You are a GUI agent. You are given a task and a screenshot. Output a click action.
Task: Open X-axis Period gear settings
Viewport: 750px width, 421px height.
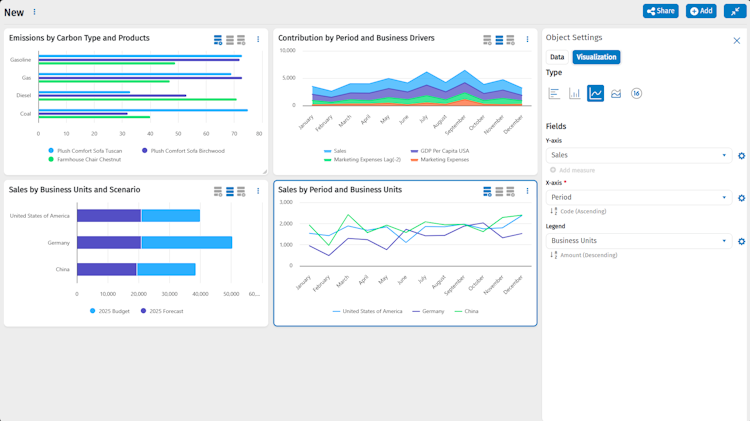tap(741, 198)
